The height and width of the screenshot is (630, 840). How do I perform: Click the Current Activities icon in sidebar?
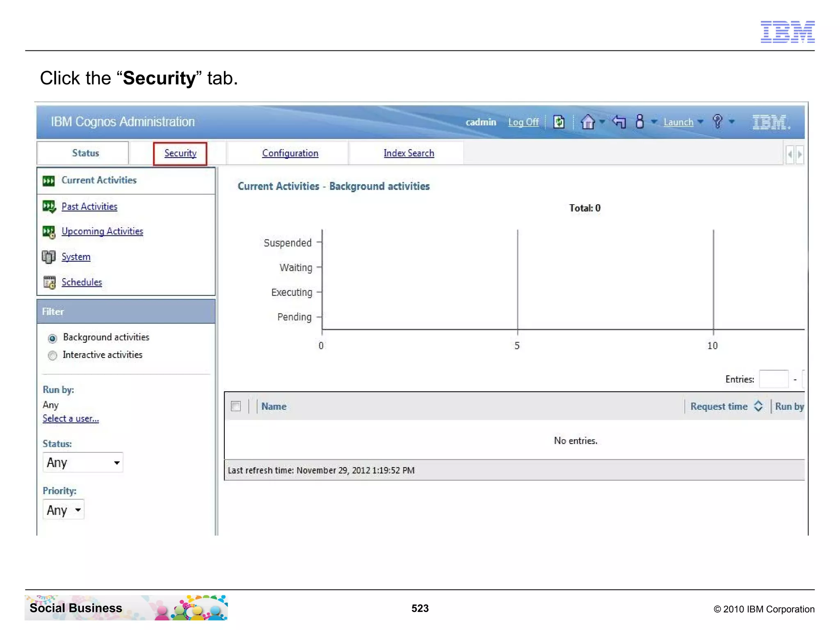click(48, 181)
